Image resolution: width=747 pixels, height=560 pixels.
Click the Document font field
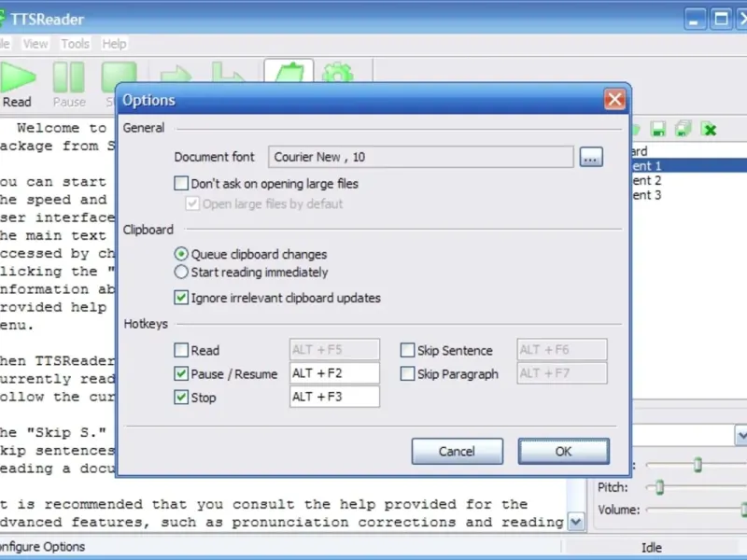[421, 157]
